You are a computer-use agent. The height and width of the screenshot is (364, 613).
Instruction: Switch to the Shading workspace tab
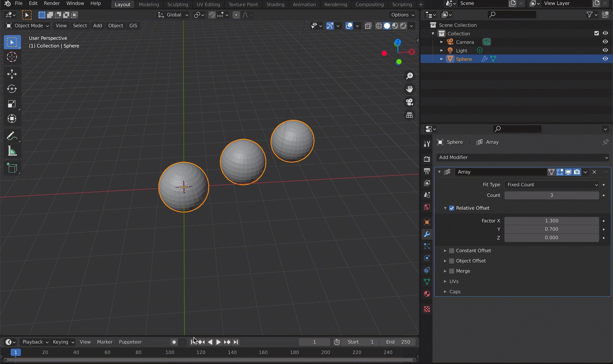275,5
